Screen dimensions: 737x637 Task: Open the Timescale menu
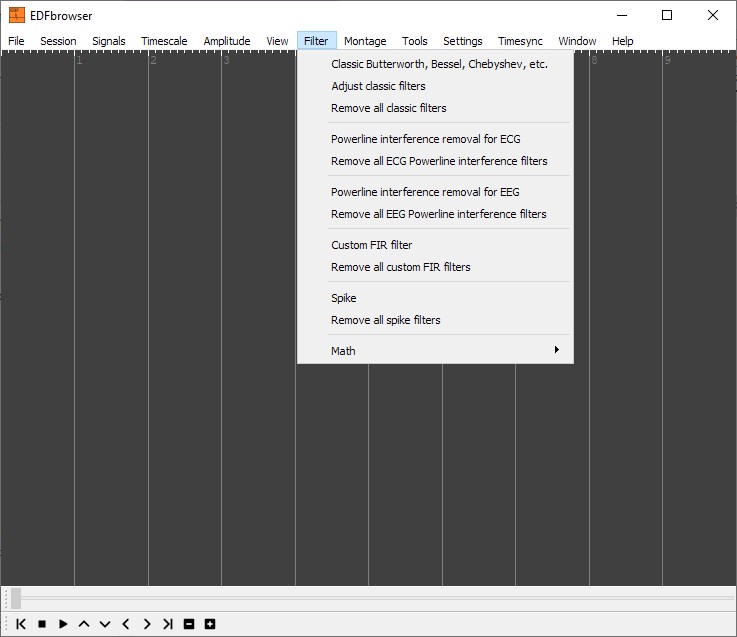click(x=164, y=41)
